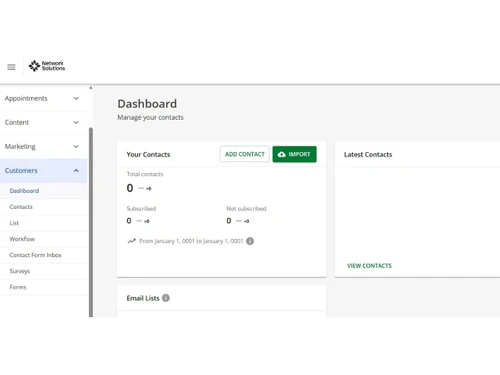Click the 'Not subscribed' label

(246, 209)
